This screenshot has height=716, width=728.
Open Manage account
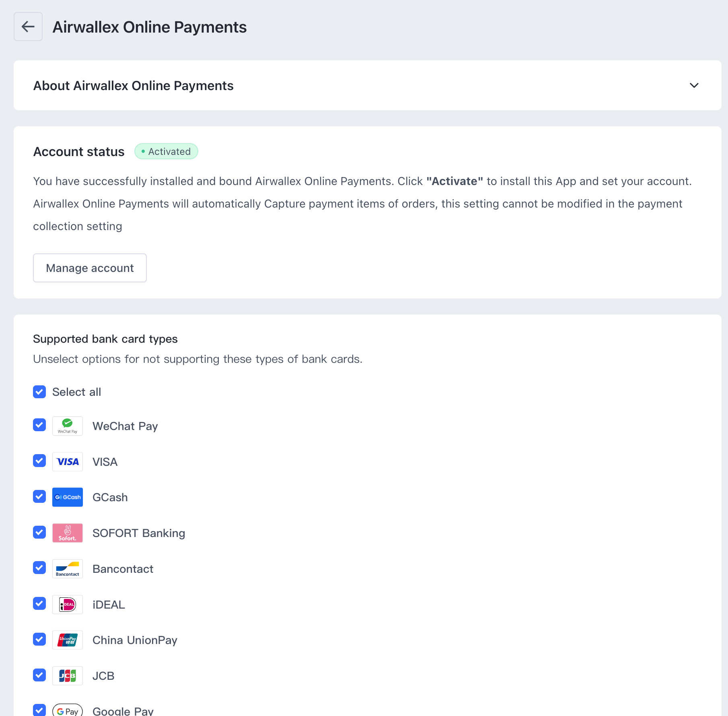point(90,267)
